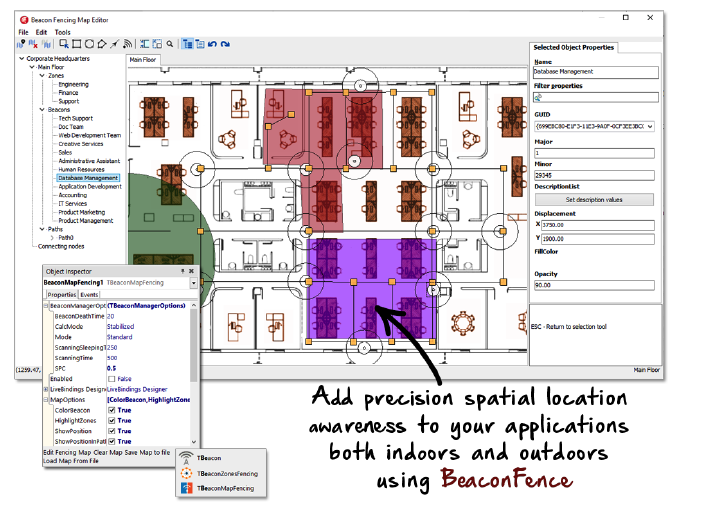Collapse the Zones tree node
The width and height of the screenshot is (705, 522).
[x=42, y=76]
